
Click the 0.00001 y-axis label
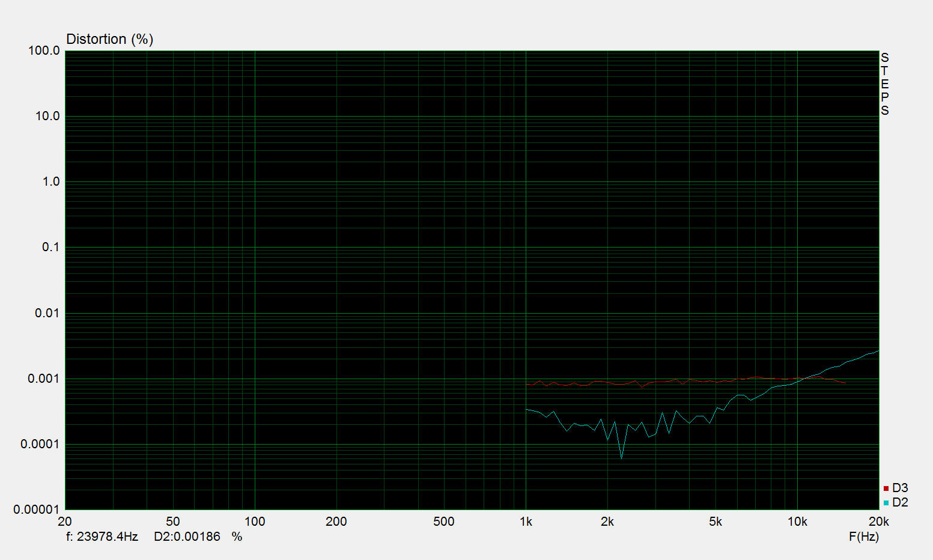point(37,510)
